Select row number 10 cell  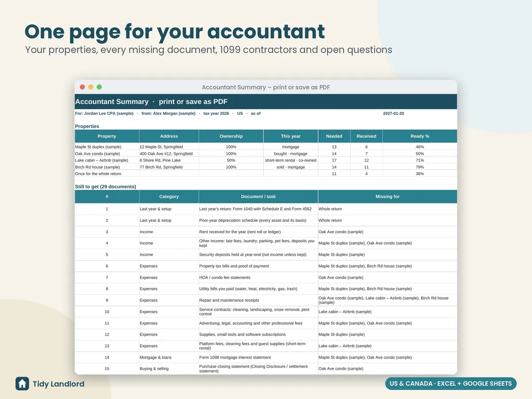tap(107, 312)
